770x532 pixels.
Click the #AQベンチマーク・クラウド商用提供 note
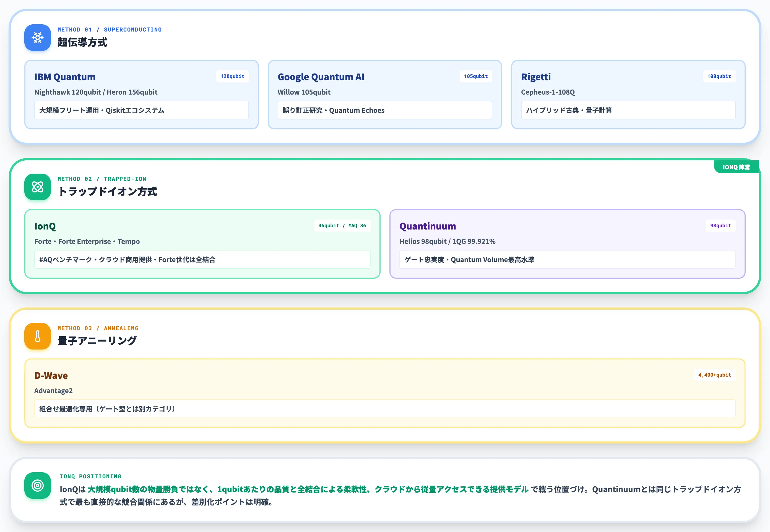pyautogui.click(x=202, y=260)
